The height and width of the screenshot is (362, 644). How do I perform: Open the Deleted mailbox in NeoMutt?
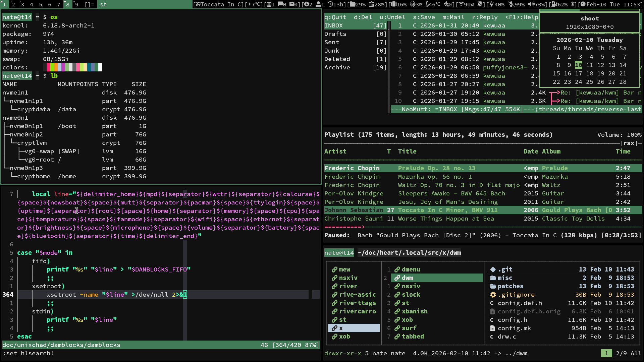point(355,59)
